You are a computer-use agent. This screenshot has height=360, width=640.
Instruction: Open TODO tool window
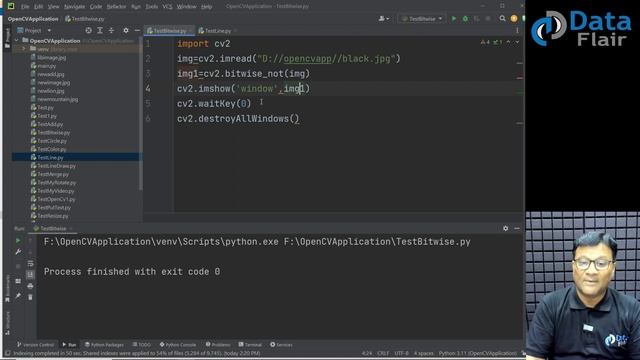pyautogui.click(x=142, y=345)
